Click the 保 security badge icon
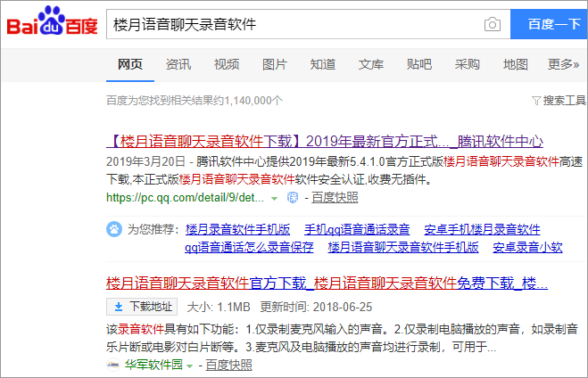588x378 pixels. pos(293,197)
